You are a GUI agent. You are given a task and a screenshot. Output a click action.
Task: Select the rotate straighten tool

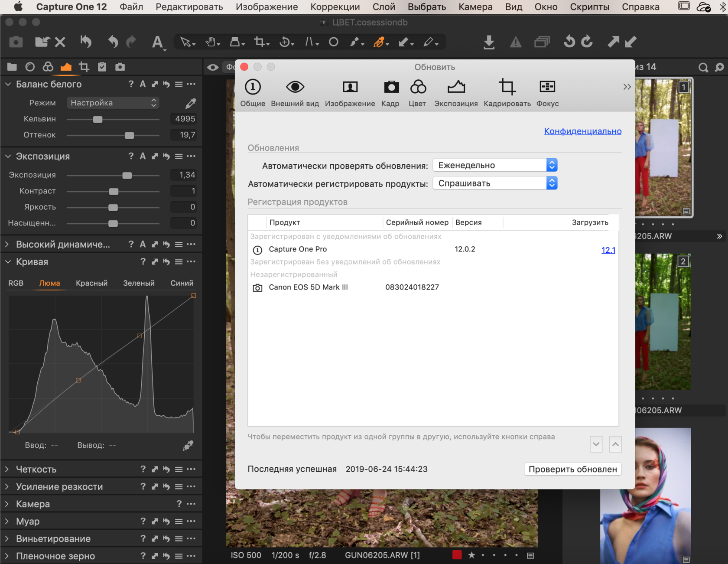[x=286, y=42]
